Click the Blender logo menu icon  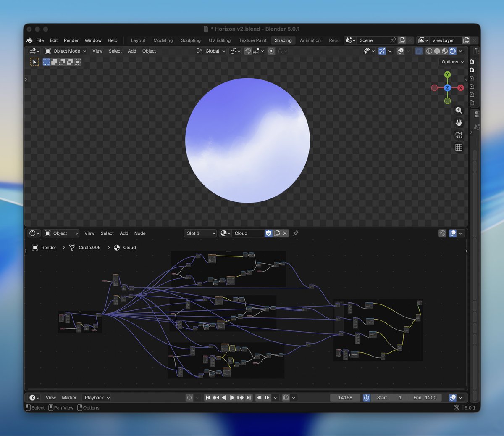pos(29,40)
